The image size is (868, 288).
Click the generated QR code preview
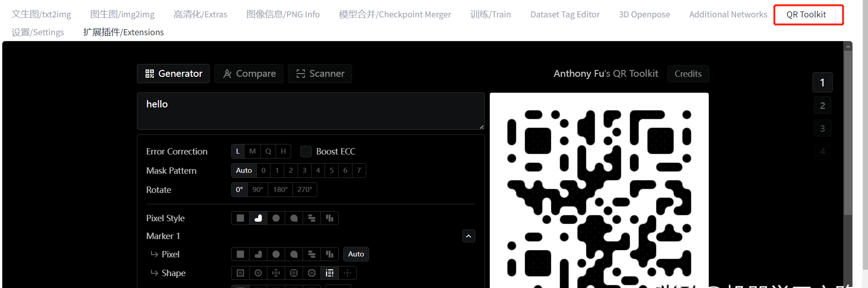(599, 190)
